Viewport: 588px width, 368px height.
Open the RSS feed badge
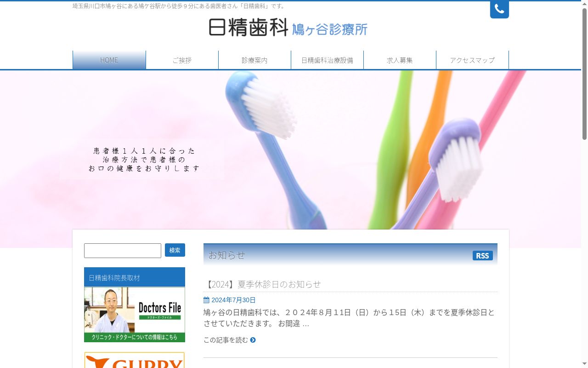482,256
